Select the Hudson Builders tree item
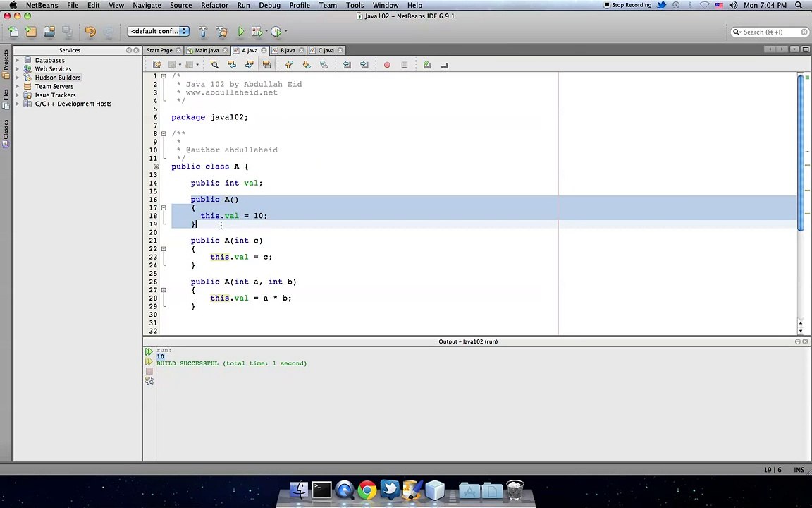Viewport: 812px width, 508px height. 58,78
